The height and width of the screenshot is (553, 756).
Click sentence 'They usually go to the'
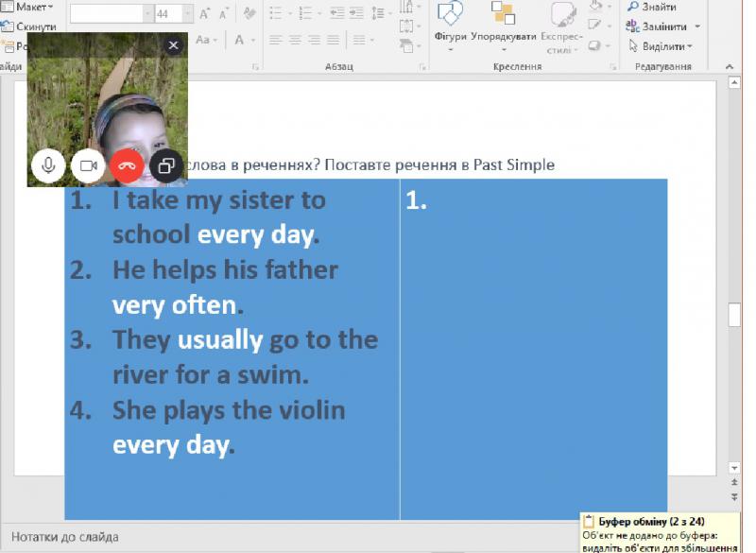pos(246,339)
